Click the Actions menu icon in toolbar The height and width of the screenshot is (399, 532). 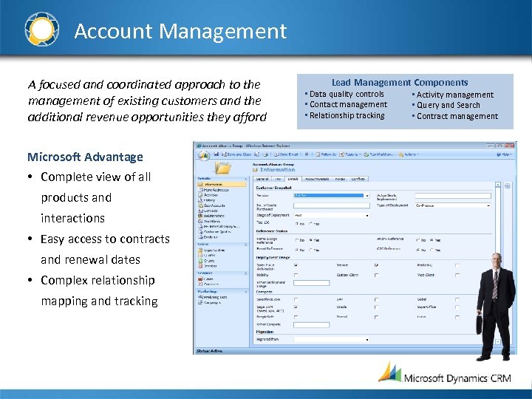[401, 154]
